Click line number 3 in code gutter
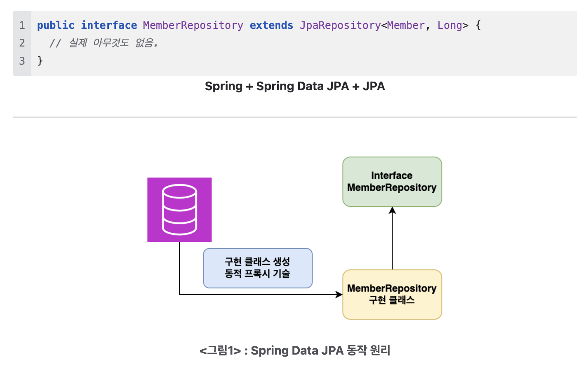 tap(22, 61)
